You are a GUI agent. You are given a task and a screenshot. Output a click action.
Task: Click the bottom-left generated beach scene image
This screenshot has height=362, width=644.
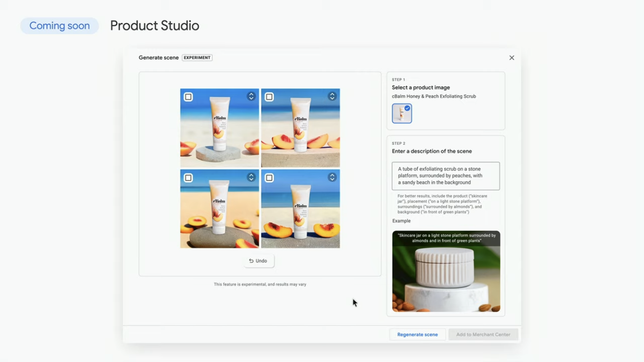click(x=220, y=209)
